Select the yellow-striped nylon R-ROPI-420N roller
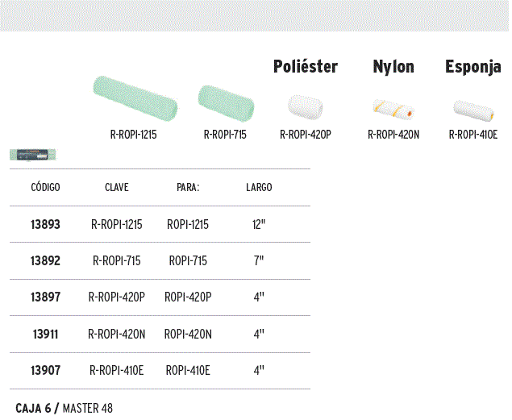 393,110
